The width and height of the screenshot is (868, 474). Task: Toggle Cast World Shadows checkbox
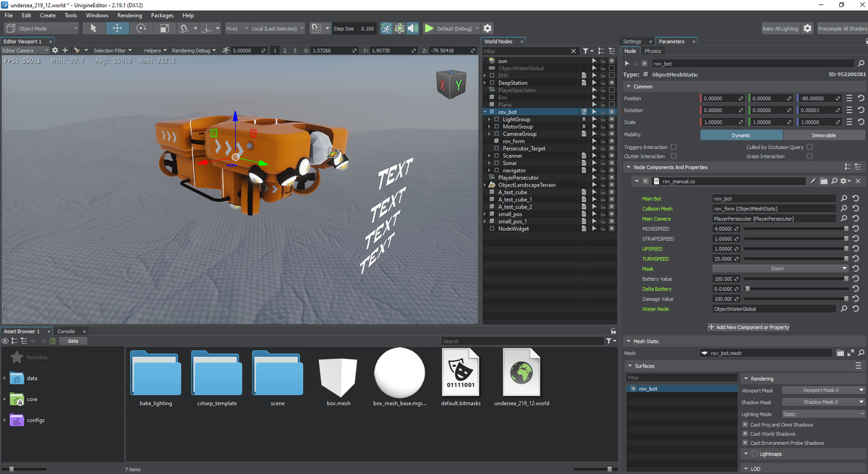pos(746,434)
